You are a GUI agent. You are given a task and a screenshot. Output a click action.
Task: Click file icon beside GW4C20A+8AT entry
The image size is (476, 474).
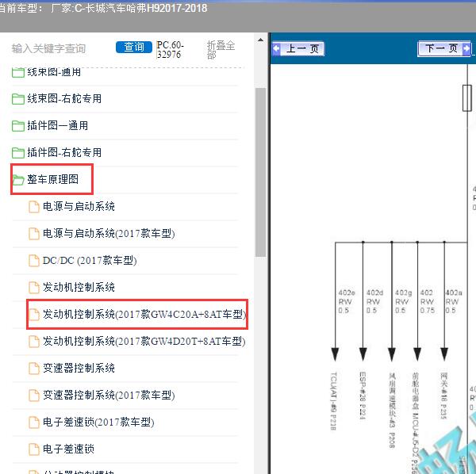33,315
